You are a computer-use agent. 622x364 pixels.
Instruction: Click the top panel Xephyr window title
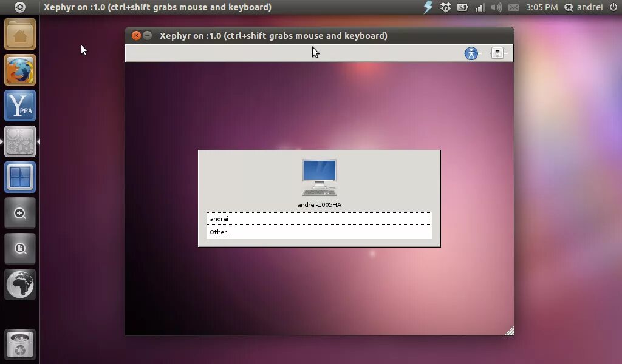157,7
